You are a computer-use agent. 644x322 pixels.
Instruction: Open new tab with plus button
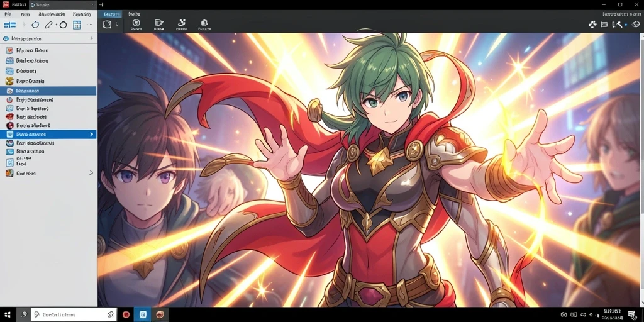tap(101, 4)
